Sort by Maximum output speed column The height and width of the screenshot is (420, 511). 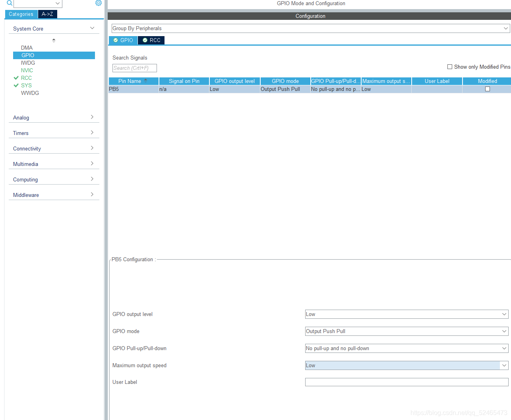pos(386,81)
